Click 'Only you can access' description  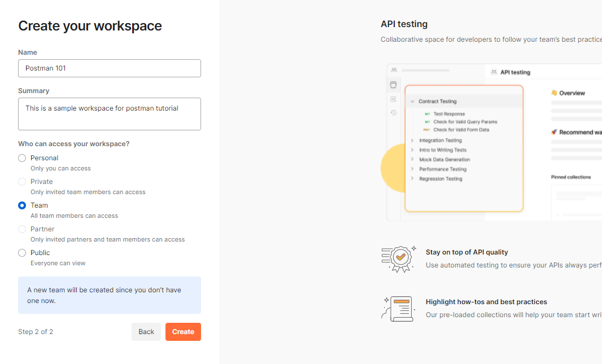(x=60, y=168)
